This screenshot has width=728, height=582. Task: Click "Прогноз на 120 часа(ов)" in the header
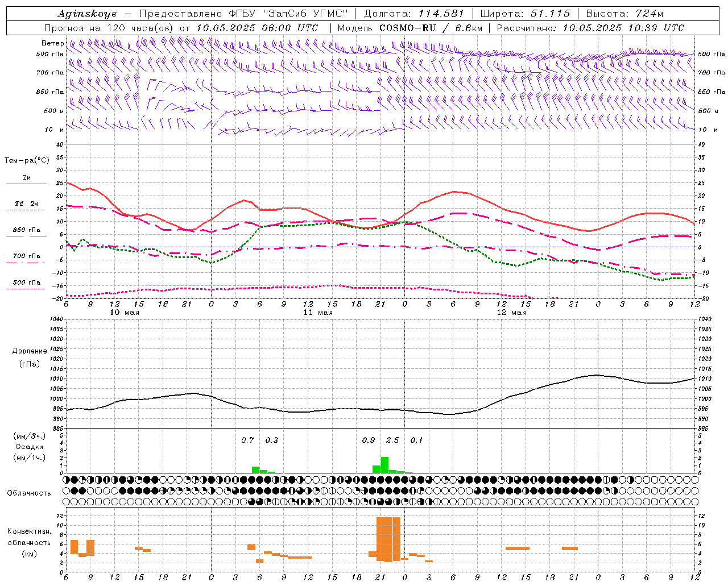(109, 28)
